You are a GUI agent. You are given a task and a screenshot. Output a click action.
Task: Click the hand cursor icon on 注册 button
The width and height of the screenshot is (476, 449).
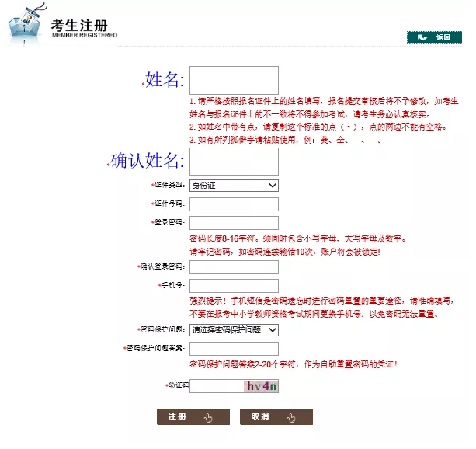pos(208,418)
